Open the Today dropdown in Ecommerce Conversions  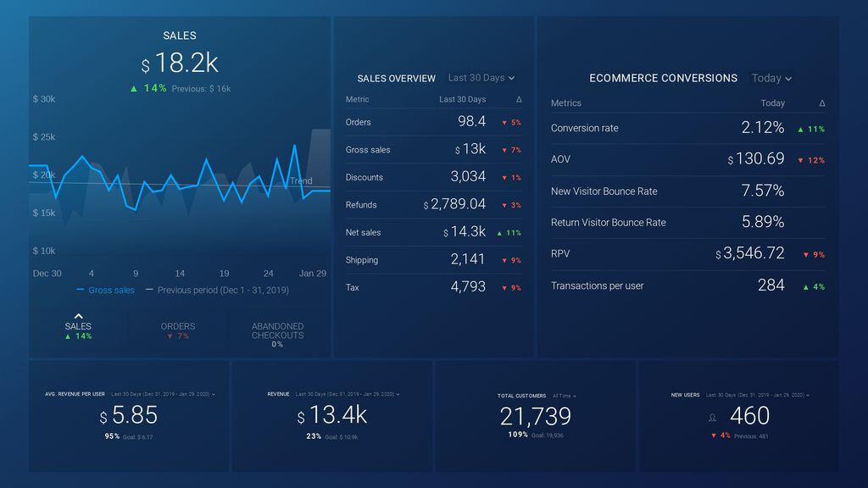[x=771, y=77]
